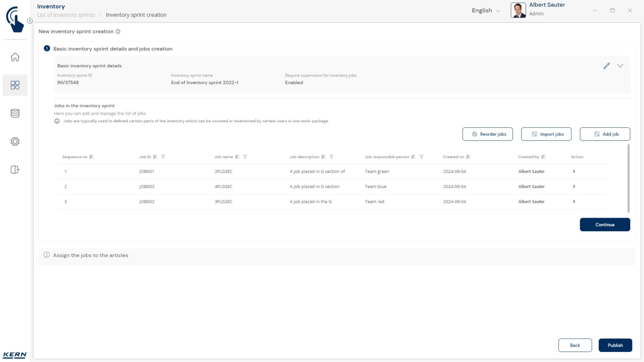Sort the Sequence no column
The height and width of the screenshot is (362, 644).
pos(91,157)
